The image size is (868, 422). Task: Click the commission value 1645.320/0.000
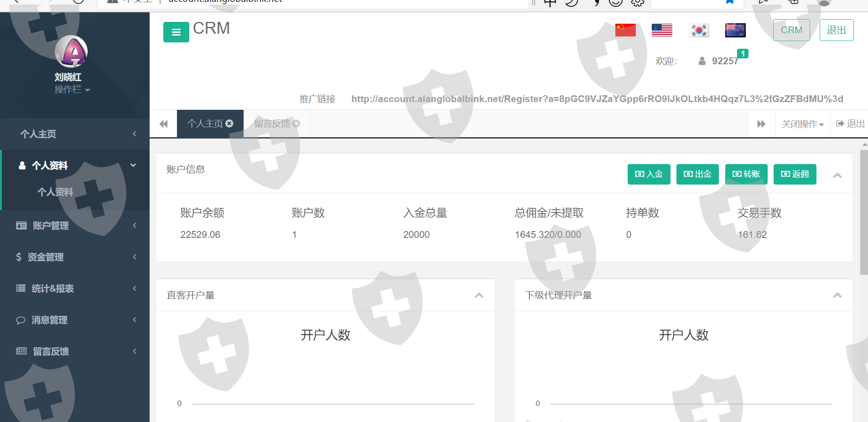[x=548, y=235]
